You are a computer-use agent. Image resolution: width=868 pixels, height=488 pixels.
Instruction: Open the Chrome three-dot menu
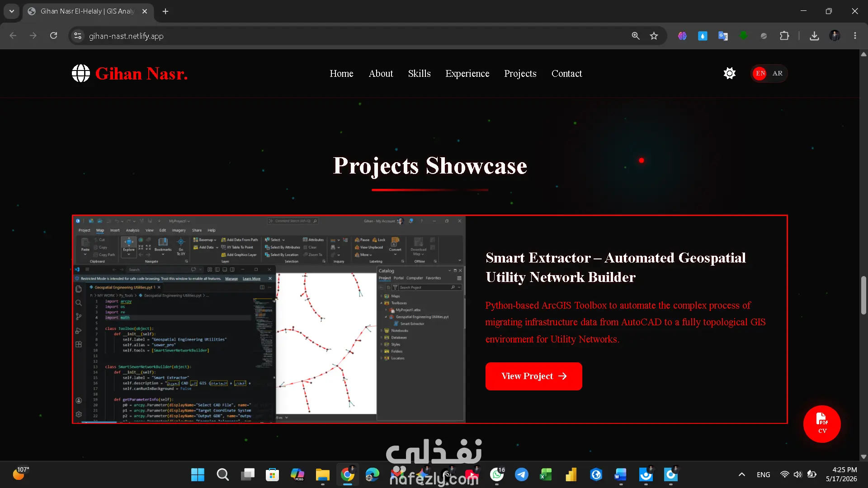click(855, 36)
